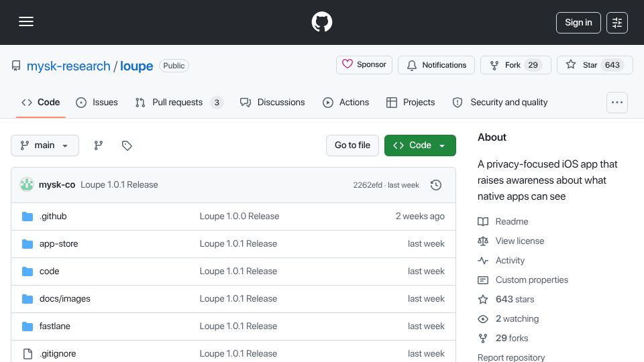
Task: Click the repository icon beside mysk-research
Action: (x=16, y=66)
